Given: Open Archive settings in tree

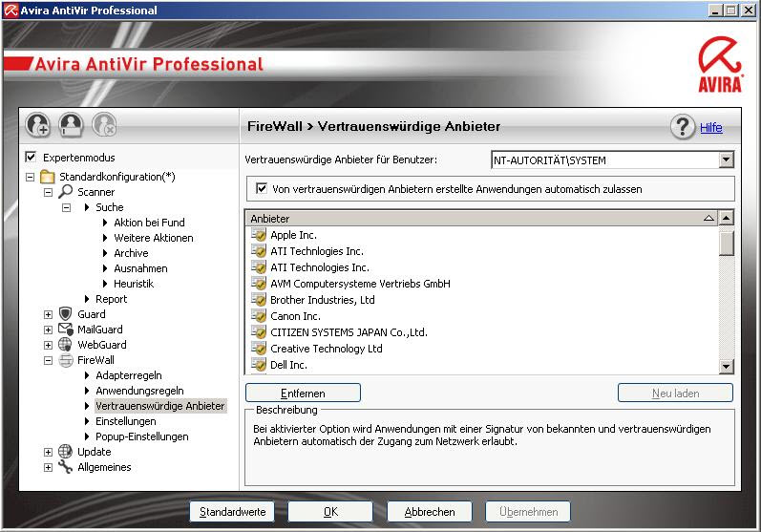Looking at the screenshot, I should pyautogui.click(x=131, y=253).
